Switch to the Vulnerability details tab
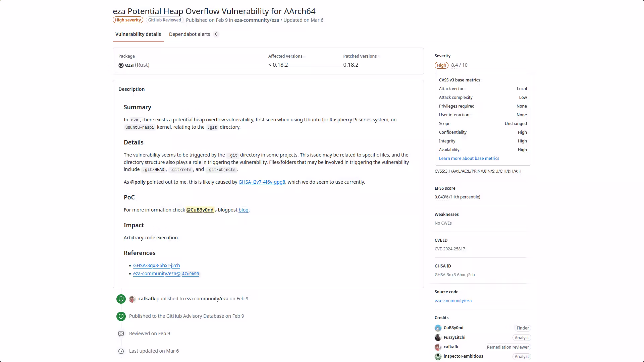The image size is (644, 362). 138,34
